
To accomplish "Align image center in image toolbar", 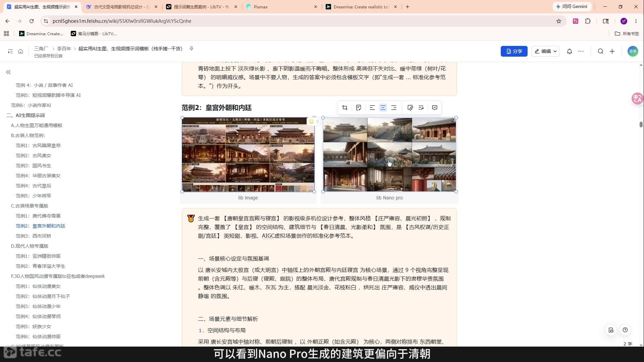I will (383, 108).
